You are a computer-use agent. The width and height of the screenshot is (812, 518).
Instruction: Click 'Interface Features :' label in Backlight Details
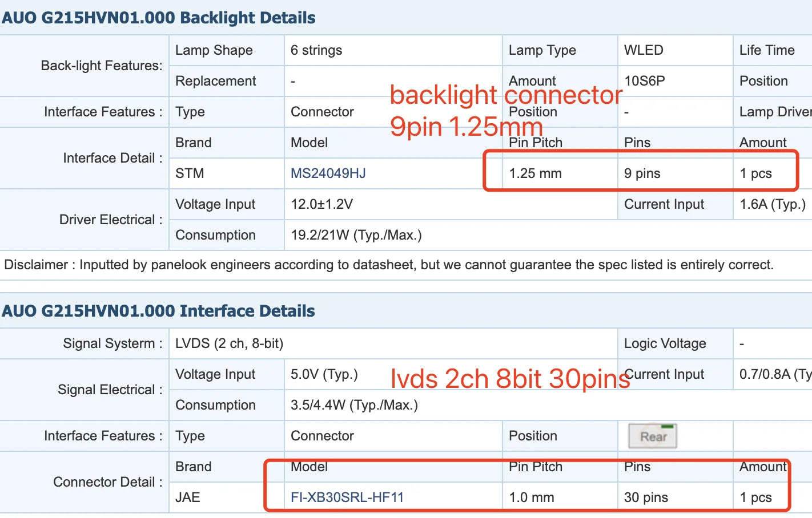(x=103, y=112)
